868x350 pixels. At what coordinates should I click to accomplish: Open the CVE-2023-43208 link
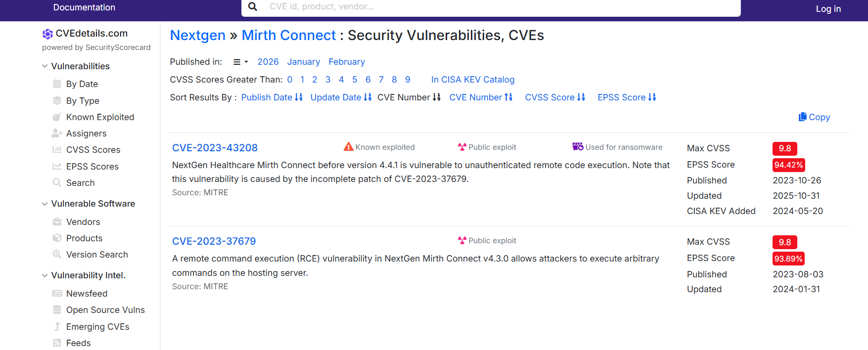(215, 148)
